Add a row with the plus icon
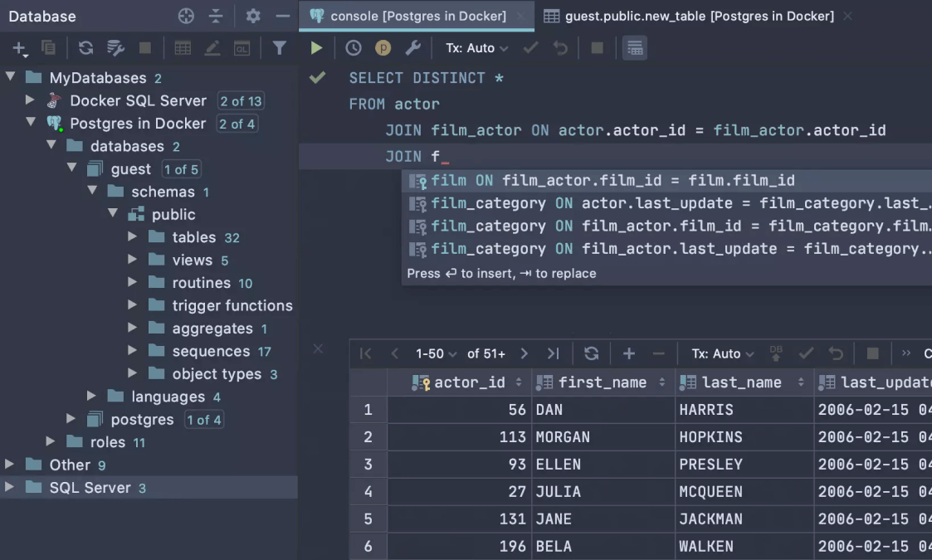Image resolution: width=932 pixels, height=560 pixels. pyautogui.click(x=629, y=353)
